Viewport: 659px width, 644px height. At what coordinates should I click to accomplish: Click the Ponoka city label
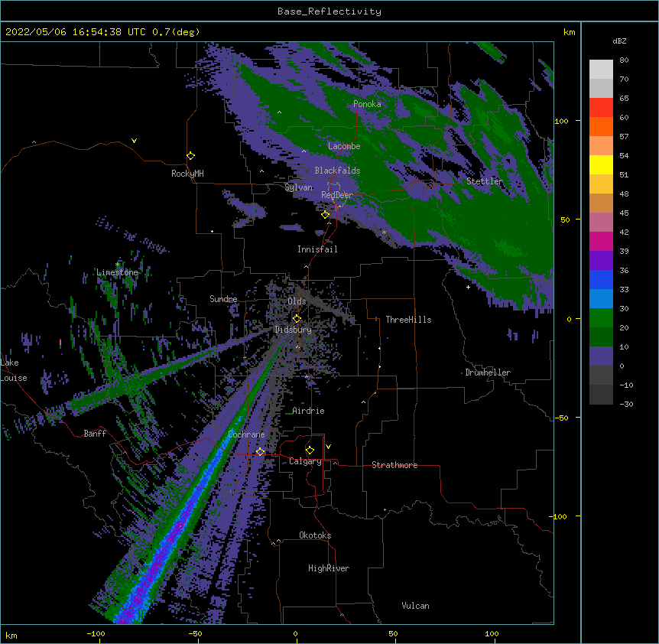pos(367,104)
